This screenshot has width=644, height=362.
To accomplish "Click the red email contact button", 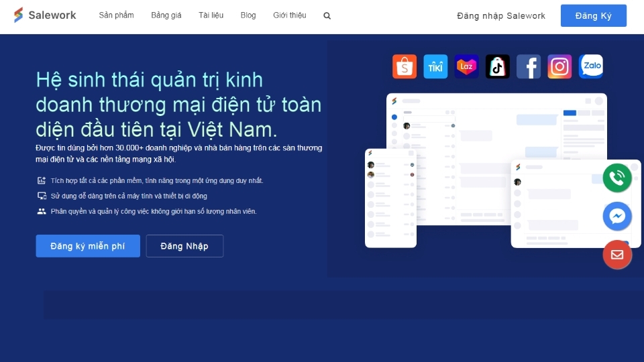I will [617, 255].
